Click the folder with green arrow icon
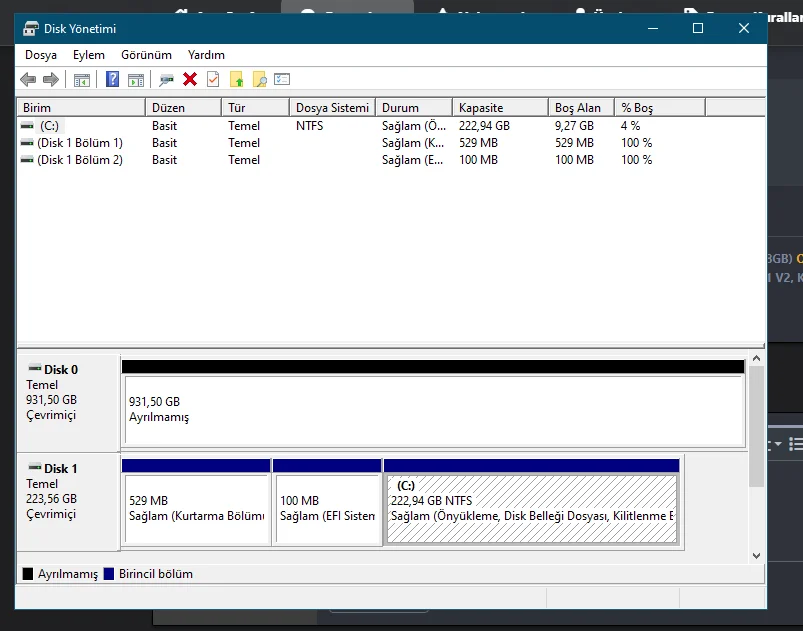This screenshot has height=631, width=803. point(237,79)
